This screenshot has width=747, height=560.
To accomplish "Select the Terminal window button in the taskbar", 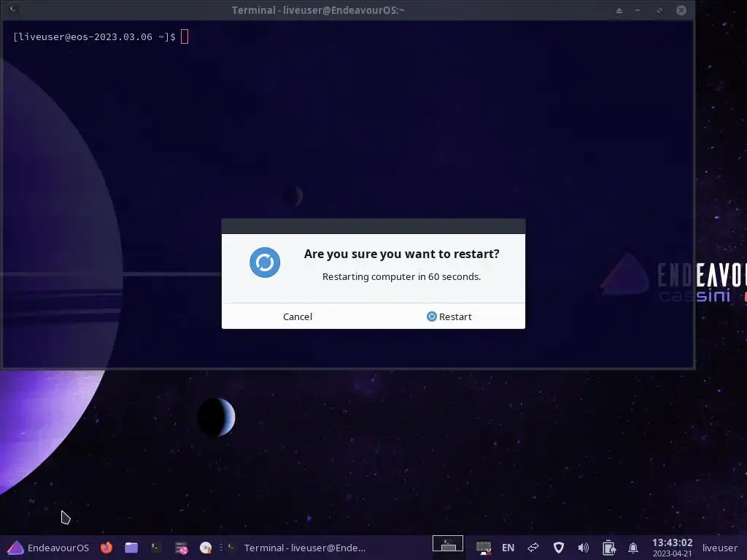I will click(x=296, y=548).
